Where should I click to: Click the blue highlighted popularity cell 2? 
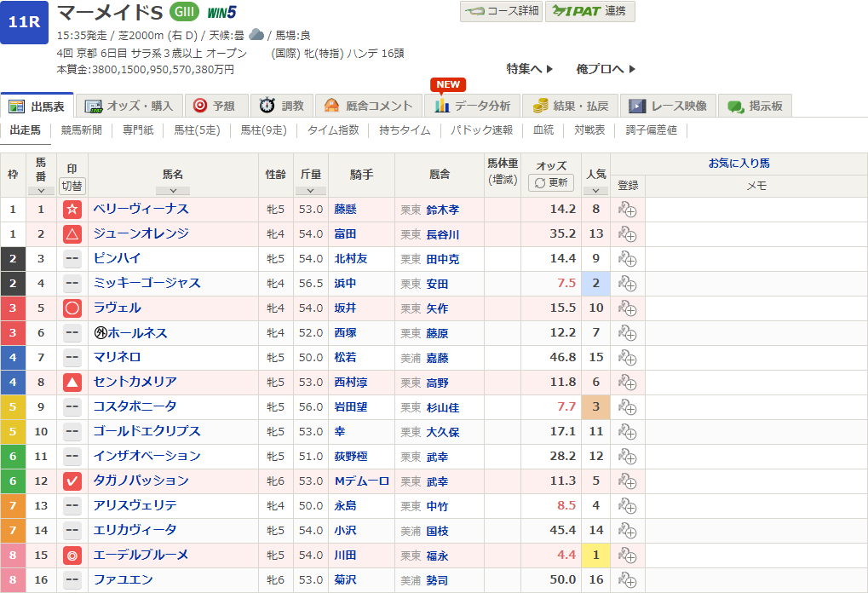[595, 284]
